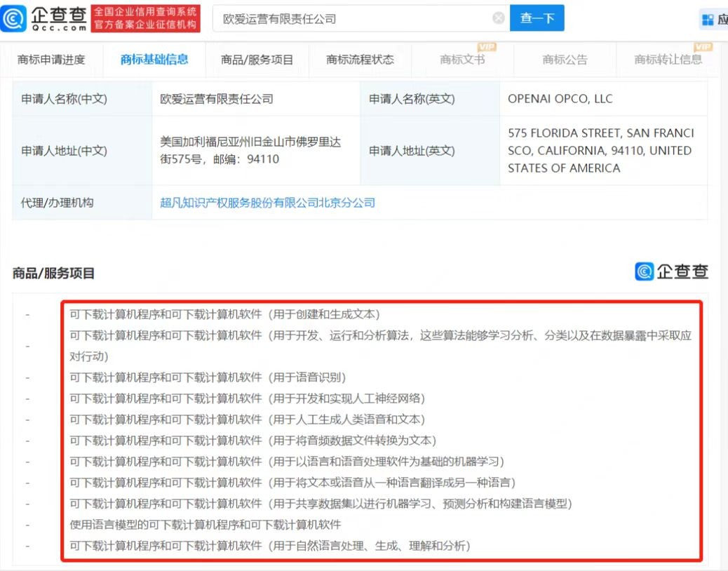Click the red 全国企业信用查询系统 banner
Screen dimensions: 728x571
pyautogui.click(x=145, y=18)
